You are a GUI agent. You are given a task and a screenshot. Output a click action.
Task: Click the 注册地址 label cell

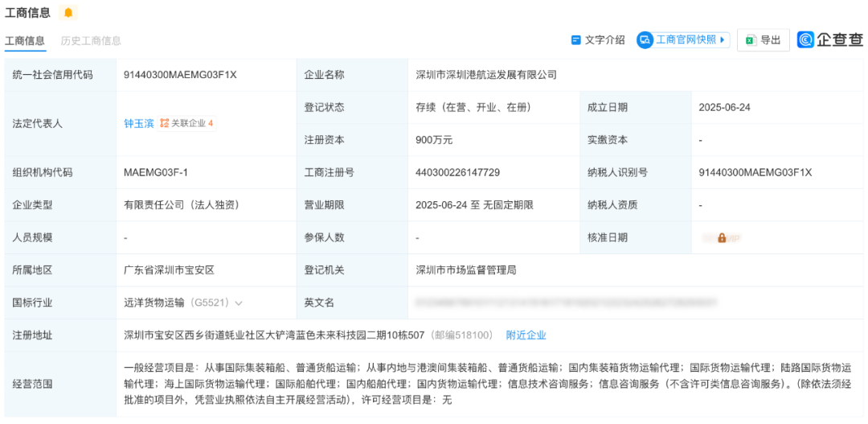(60, 335)
